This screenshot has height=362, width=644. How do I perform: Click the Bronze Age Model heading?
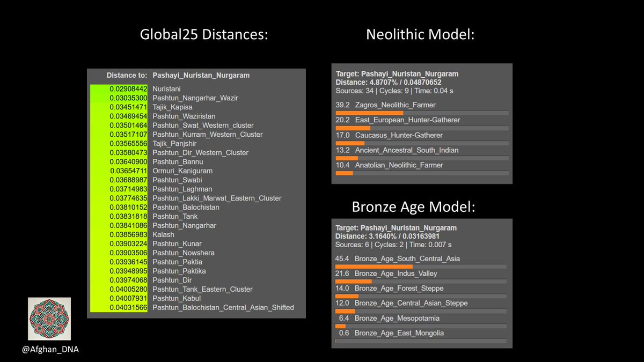tap(413, 207)
